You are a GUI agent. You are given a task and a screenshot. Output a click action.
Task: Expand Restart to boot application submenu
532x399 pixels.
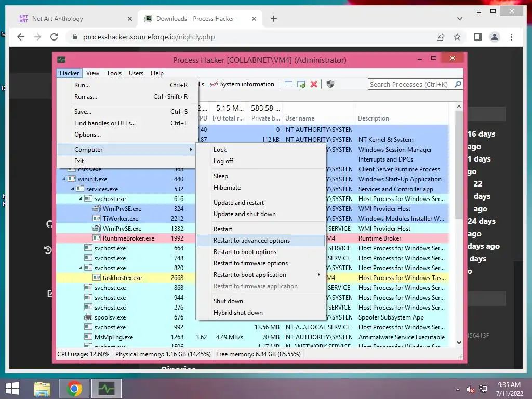pos(261,275)
